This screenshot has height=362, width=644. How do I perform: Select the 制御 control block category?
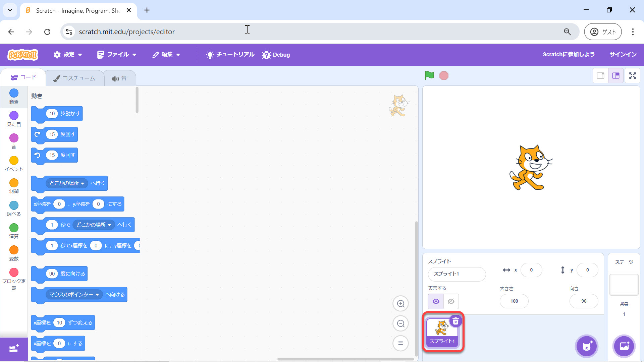[14, 186]
